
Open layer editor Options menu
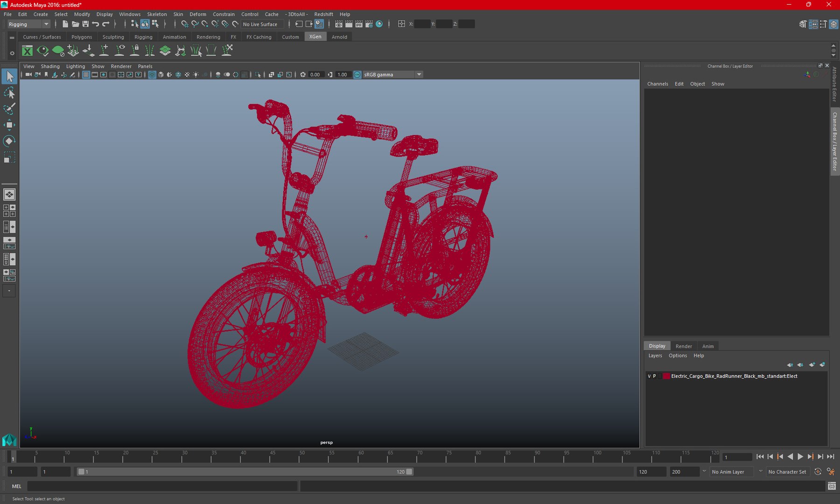[x=678, y=356]
